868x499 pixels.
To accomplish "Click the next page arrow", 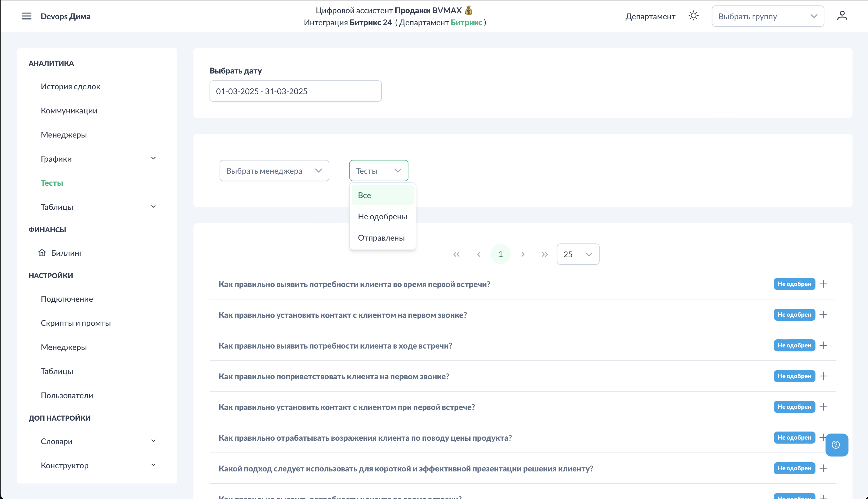I will pos(523,254).
